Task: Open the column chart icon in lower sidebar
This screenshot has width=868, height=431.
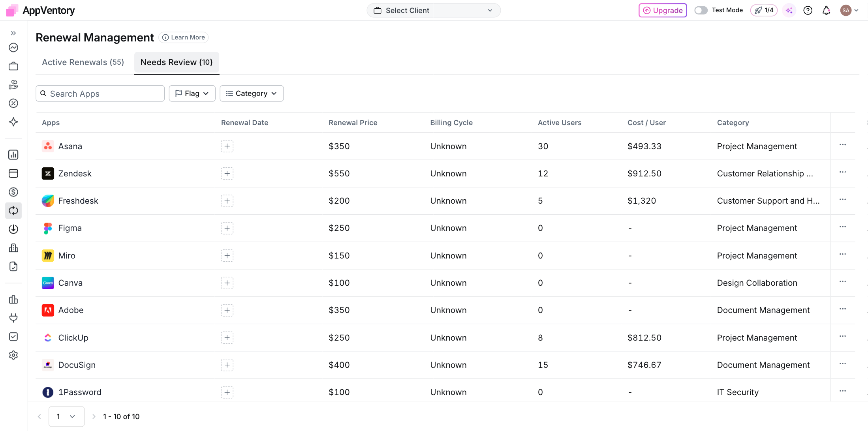Action: [x=13, y=300]
